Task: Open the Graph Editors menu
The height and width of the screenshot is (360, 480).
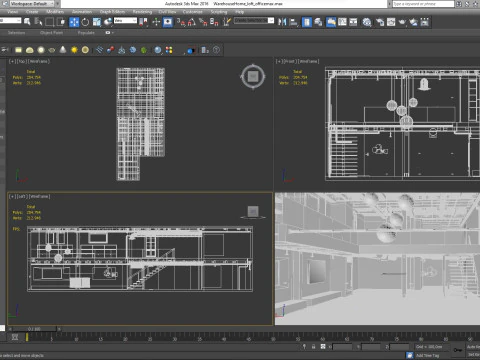Action: click(x=112, y=12)
